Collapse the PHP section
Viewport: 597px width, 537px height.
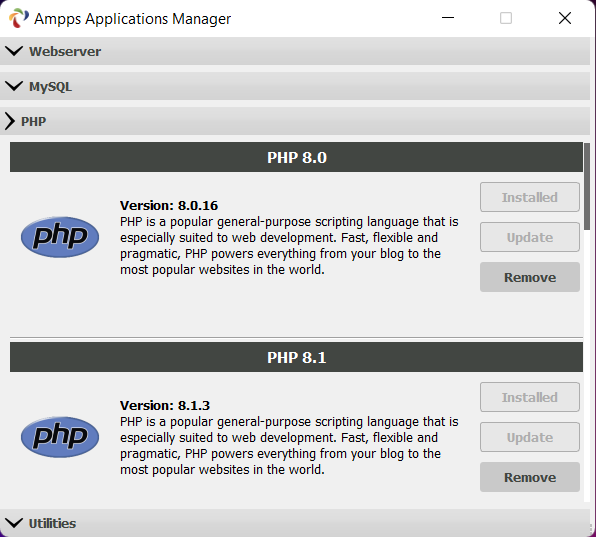[x=295, y=121]
